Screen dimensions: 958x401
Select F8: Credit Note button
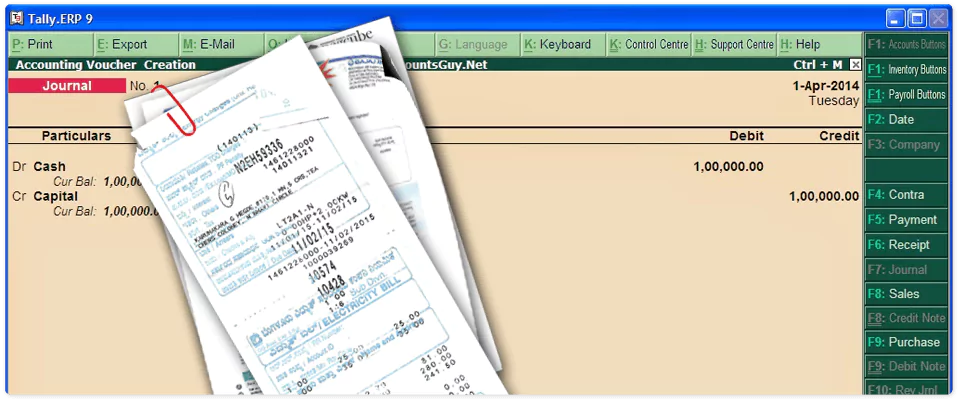tap(906, 318)
